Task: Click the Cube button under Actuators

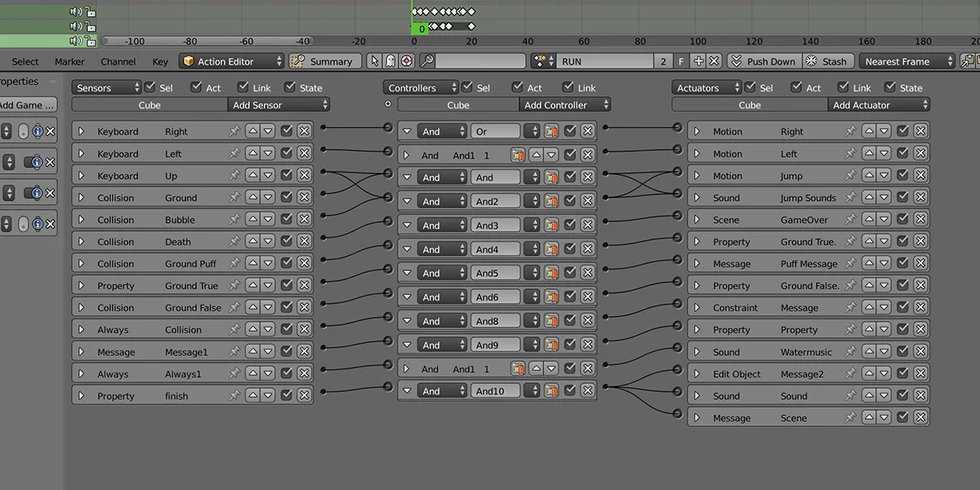Action: pos(750,105)
